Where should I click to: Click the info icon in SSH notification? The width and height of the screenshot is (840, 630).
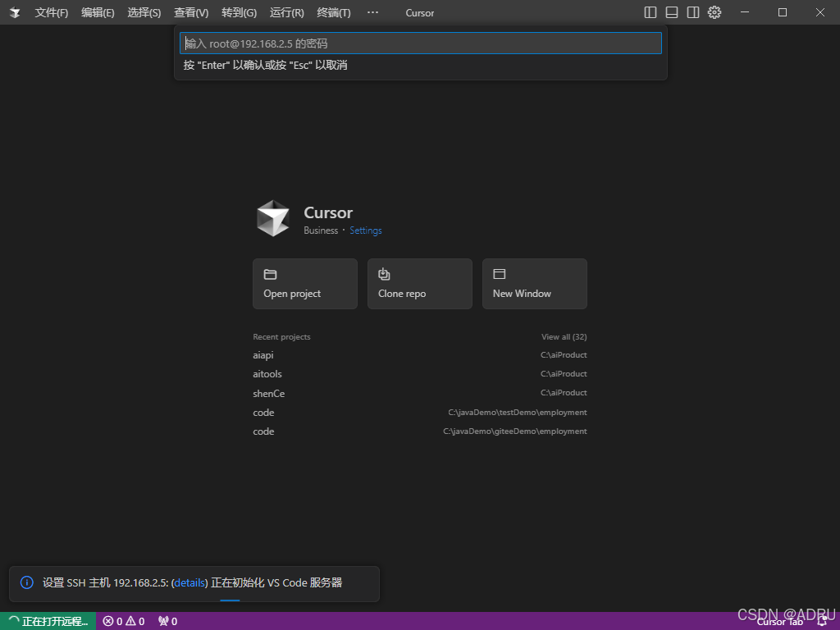pos(27,582)
